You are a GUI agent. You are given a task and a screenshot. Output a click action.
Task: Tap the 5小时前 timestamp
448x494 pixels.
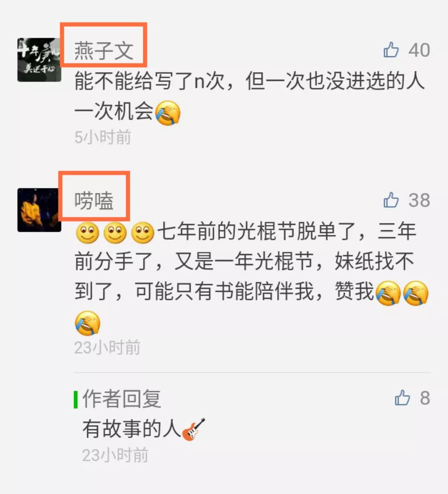click(x=103, y=137)
